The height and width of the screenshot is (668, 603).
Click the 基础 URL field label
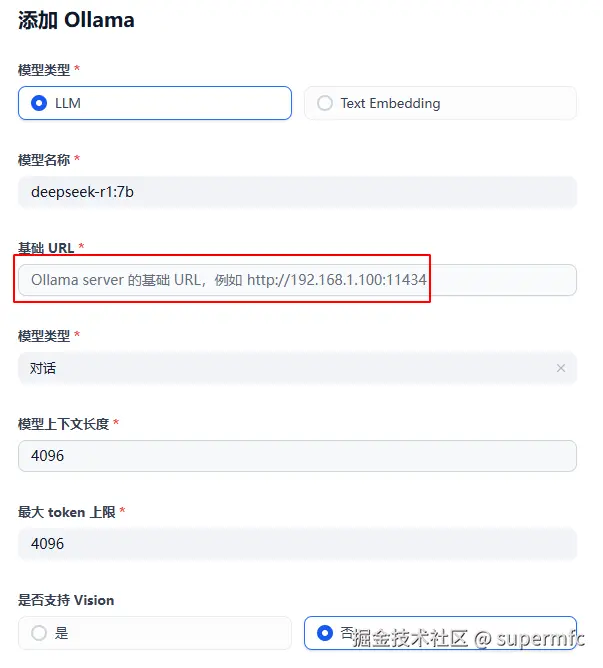(46, 248)
